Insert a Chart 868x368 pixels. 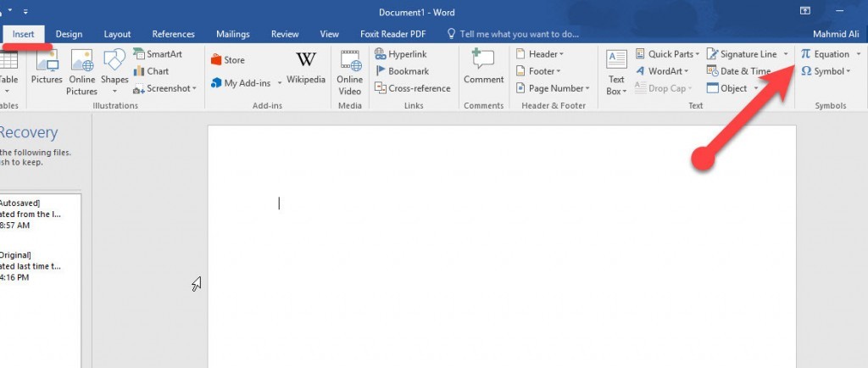[151, 71]
